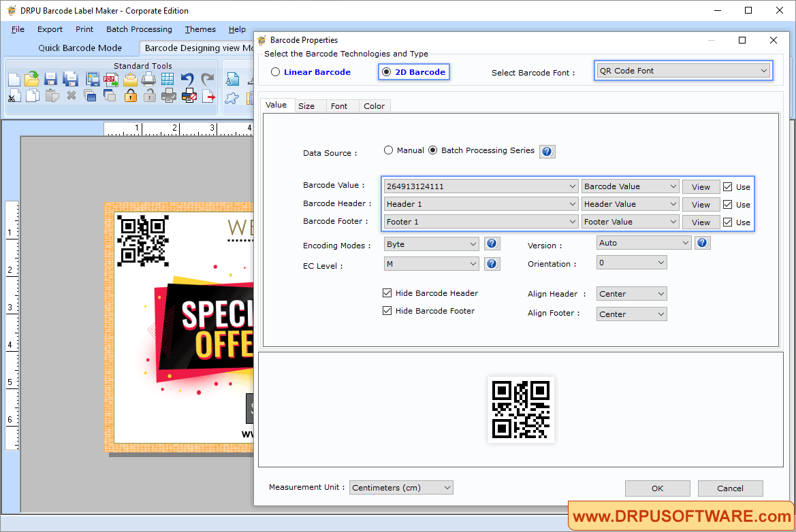Screen dimensions: 796x532
Task: Click the single floppy disk Save icon
Action: pos(50,79)
